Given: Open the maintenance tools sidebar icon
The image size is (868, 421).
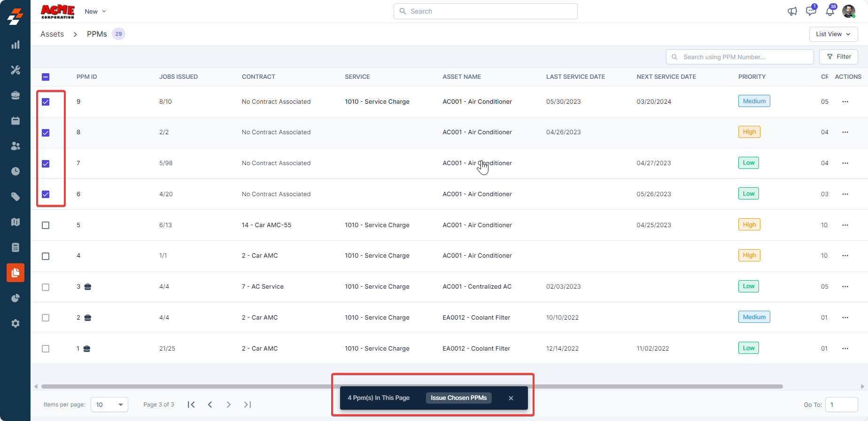Looking at the screenshot, I should [x=15, y=70].
